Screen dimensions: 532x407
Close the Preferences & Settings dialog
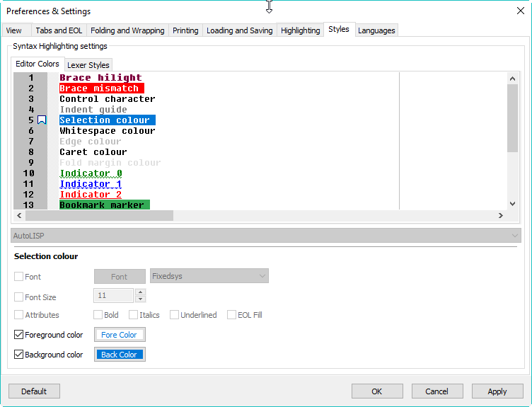click(x=521, y=11)
